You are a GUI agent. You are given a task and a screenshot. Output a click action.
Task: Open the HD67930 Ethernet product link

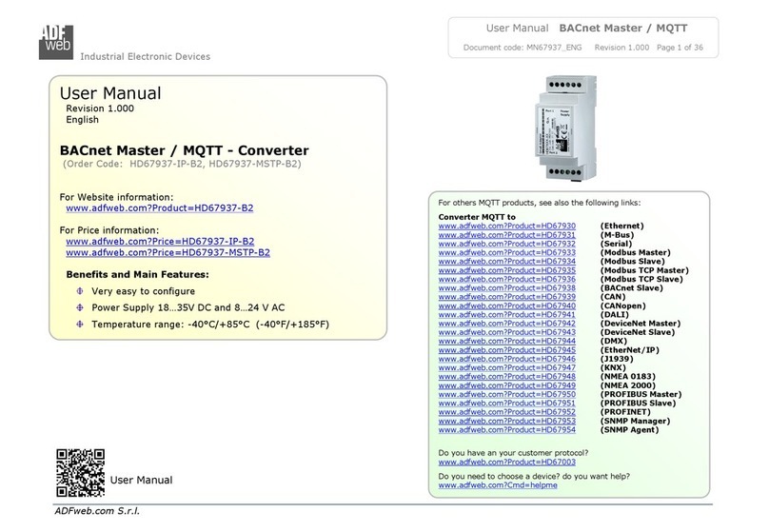pos(507,227)
